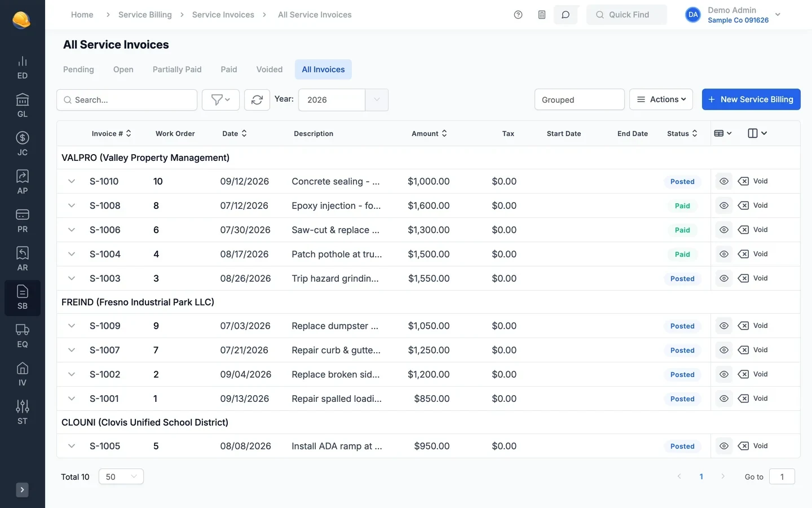
Task: Expand row for invoice S-1008
Action: 72,205
